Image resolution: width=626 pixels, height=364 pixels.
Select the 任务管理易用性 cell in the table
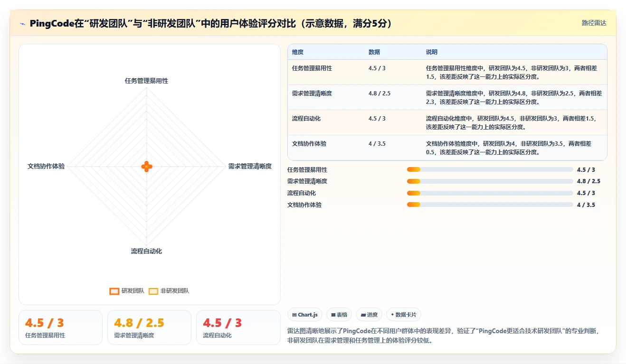click(x=312, y=68)
